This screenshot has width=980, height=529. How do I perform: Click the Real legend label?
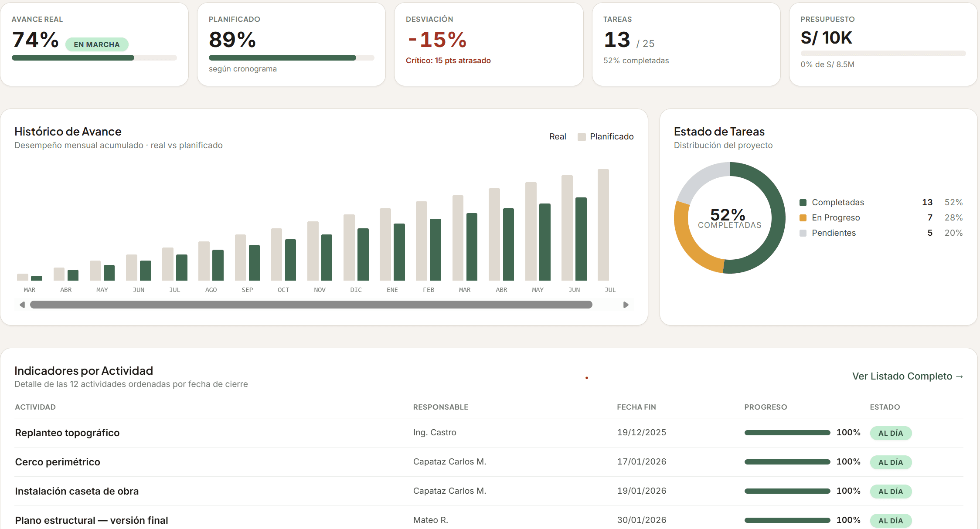pyautogui.click(x=558, y=136)
